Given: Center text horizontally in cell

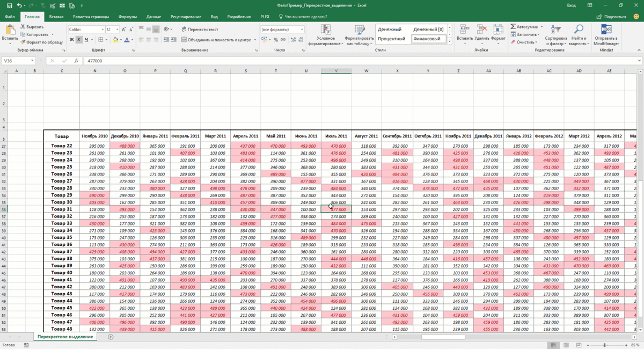Looking at the screenshot, I should coord(149,40).
